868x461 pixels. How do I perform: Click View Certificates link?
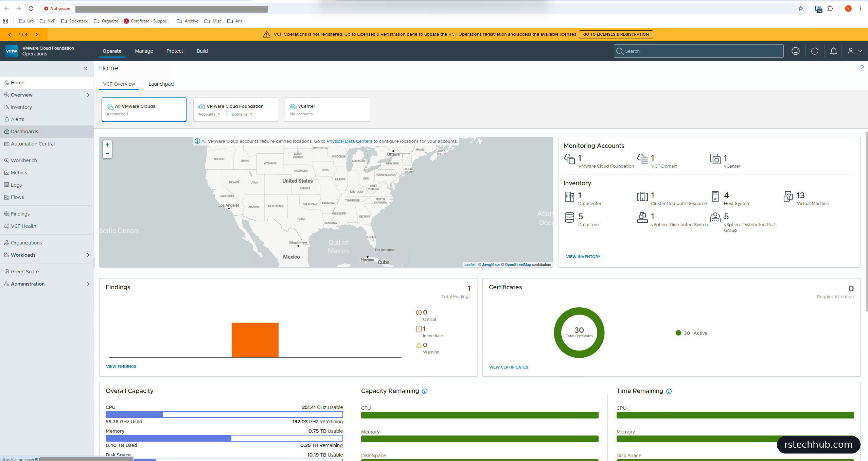tap(509, 367)
